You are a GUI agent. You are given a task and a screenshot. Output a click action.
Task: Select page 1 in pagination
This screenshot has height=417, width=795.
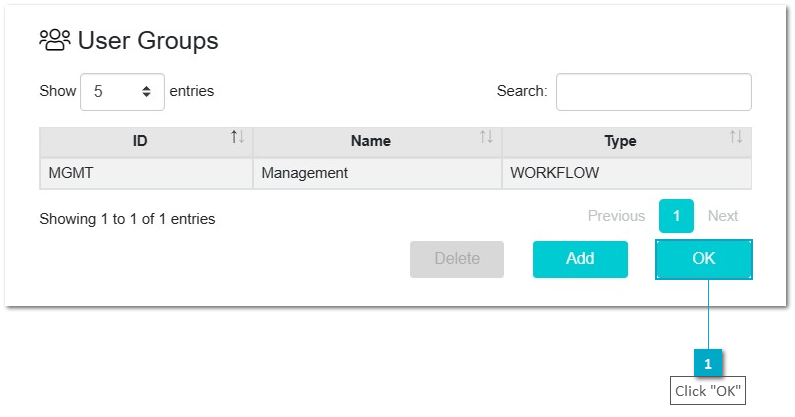click(676, 216)
